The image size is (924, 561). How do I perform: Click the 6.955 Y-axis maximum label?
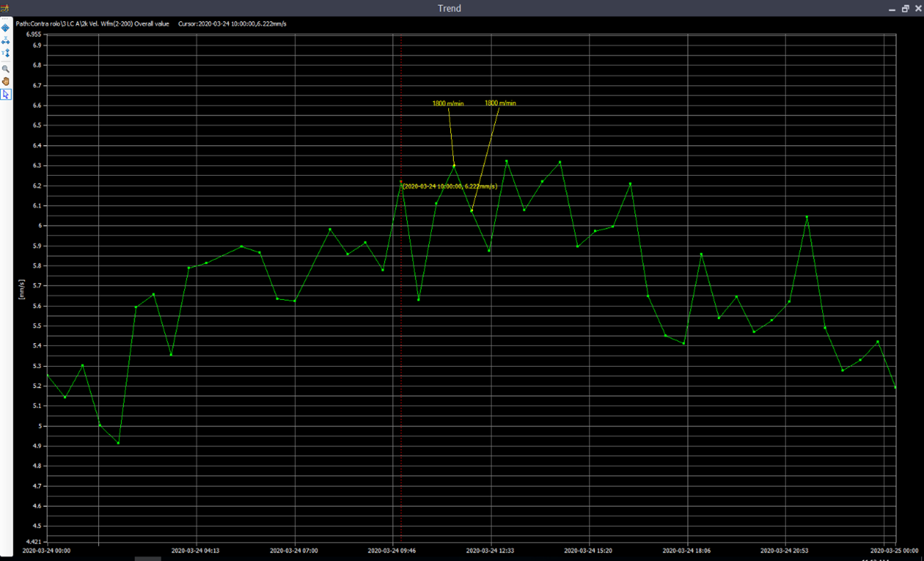[33, 34]
